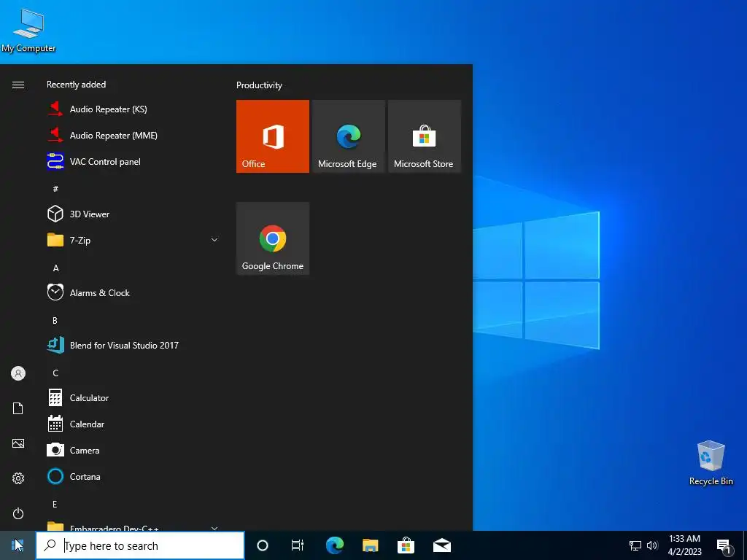Launch VAC Control panel
Screen dimensions: 747x560
point(133,161)
